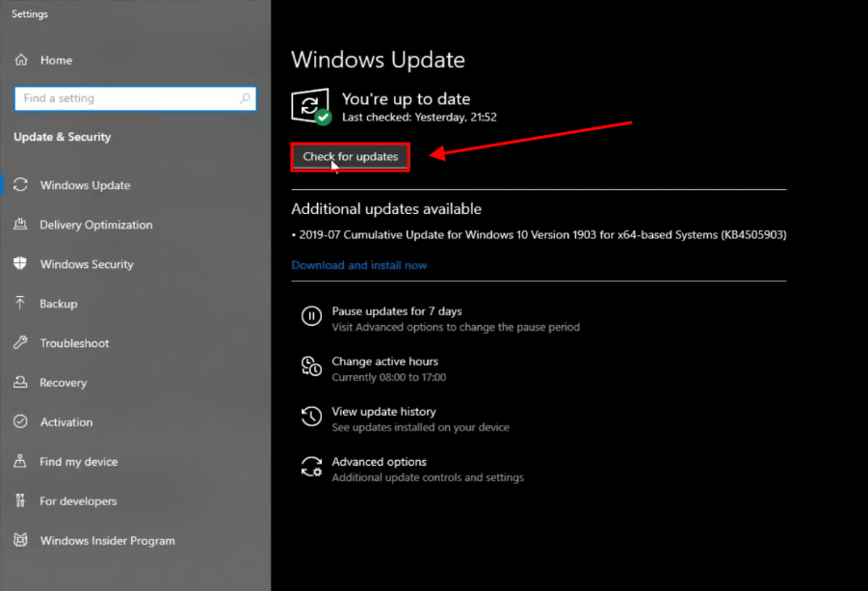868x591 pixels.
Task: Click the Delivery Optimization icon
Action: [x=20, y=225]
